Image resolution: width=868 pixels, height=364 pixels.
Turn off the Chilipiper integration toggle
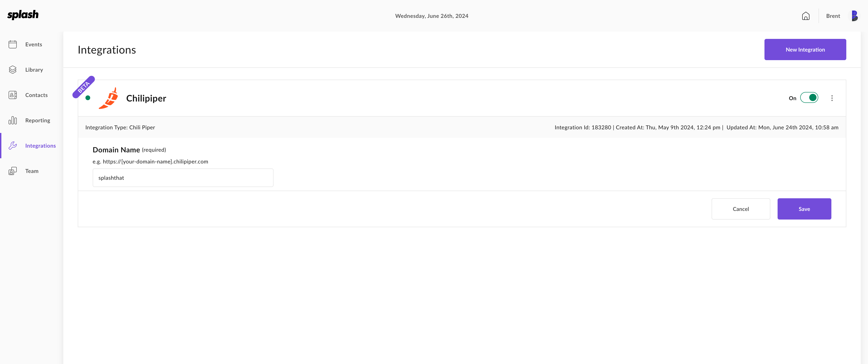[x=809, y=98]
